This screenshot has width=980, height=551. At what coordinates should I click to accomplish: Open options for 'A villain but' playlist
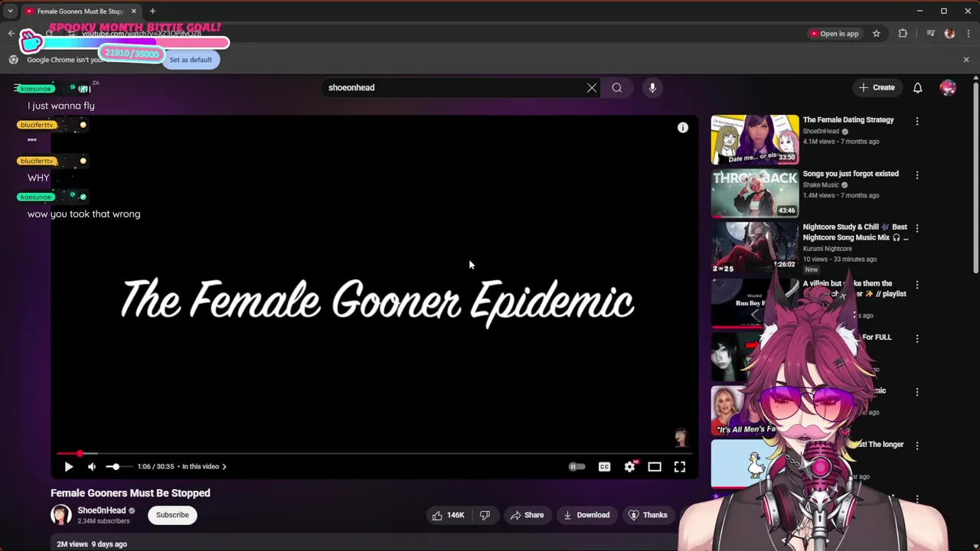tap(917, 285)
